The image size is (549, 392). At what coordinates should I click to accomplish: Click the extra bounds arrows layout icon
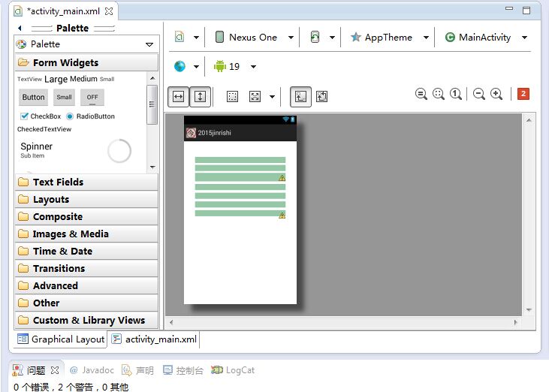coord(255,96)
